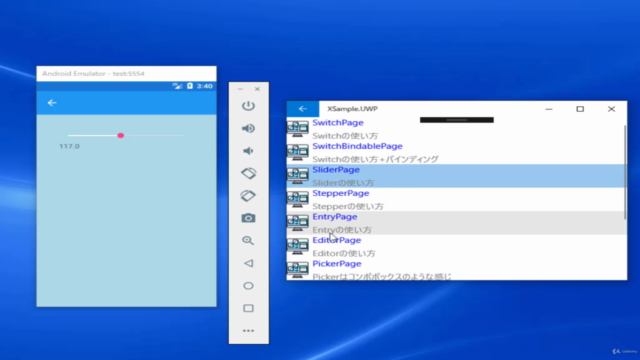
Task: Raise volume with the emulator volume up icon
Action: tap(248, 128)
